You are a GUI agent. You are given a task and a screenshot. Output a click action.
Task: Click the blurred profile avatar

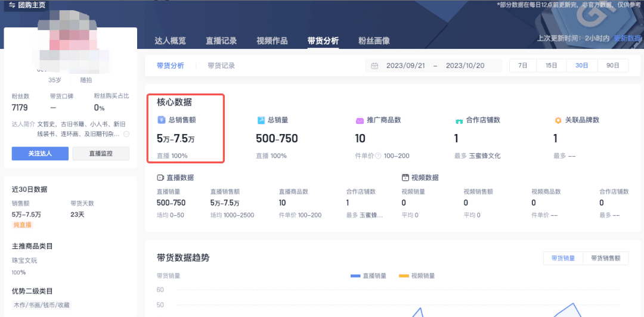[x=70, y=41]
